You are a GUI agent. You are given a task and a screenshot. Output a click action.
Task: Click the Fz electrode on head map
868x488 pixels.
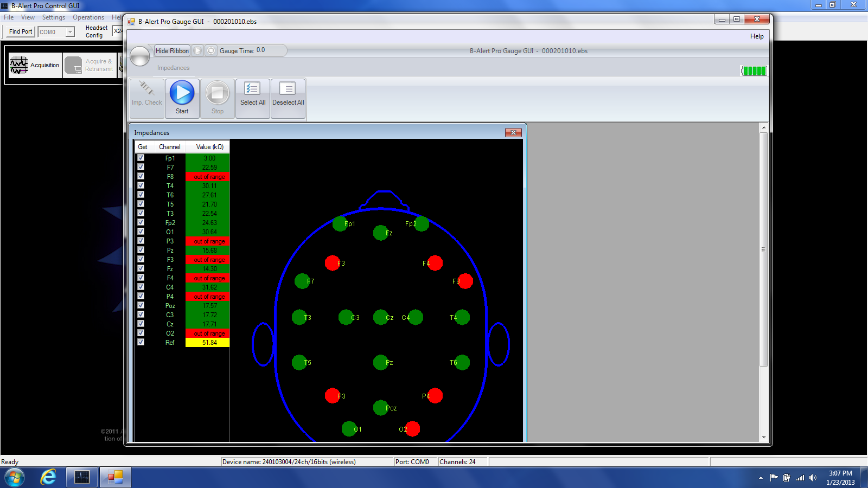[x=381, y=233]
